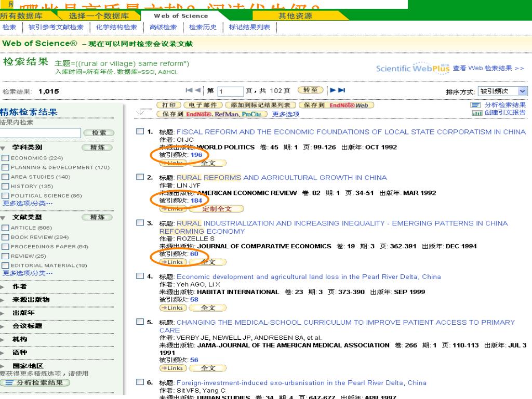
Task: Check the ECONOMICS (224) filter
Action: [x=5, y=158]
